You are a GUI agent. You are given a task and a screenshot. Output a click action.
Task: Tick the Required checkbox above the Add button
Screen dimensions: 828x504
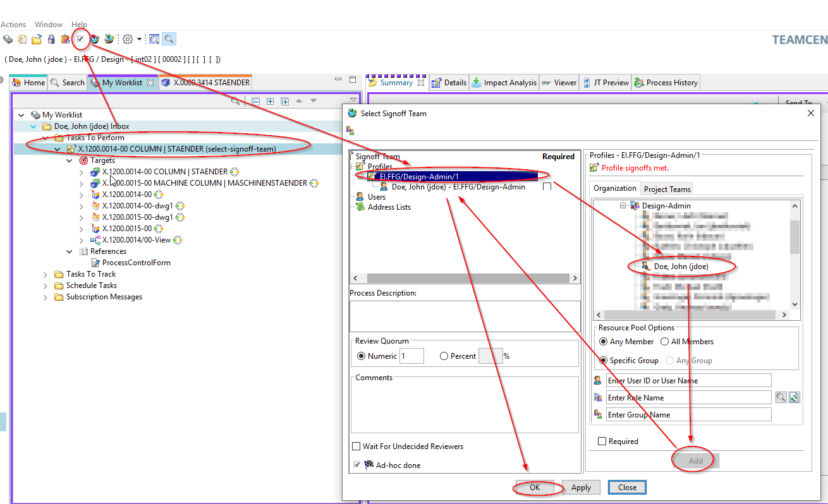[x=602, y=441]
